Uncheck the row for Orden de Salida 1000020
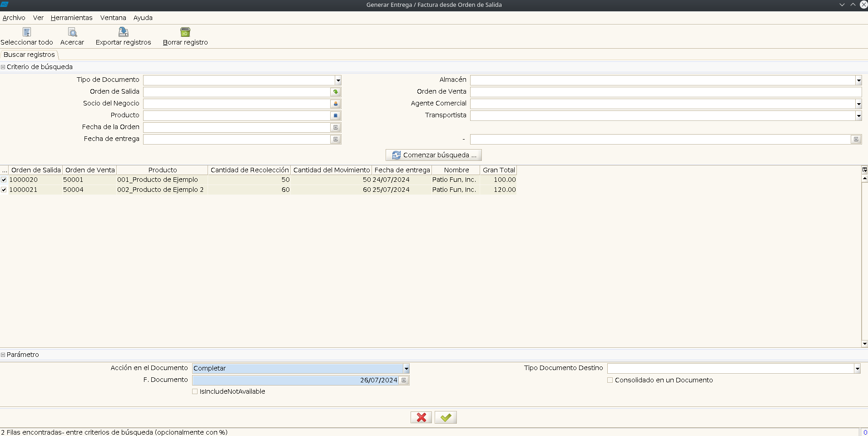This screenshot has width=868, height=436. click(4, 180)
